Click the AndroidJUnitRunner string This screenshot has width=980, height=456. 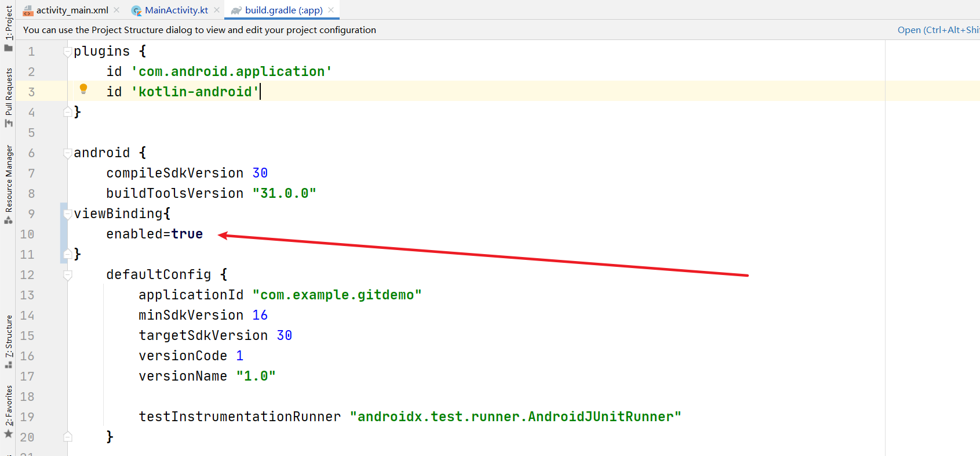(516, 417)
